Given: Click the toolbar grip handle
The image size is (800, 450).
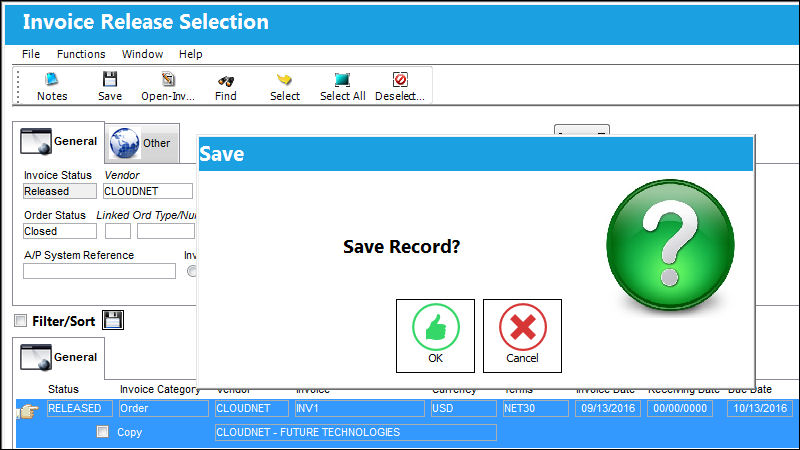Looking at the screenshot, I should tap(18, 87).
